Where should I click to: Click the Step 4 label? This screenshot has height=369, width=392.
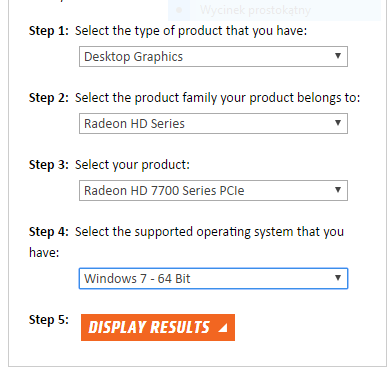[x=49, y=232]
